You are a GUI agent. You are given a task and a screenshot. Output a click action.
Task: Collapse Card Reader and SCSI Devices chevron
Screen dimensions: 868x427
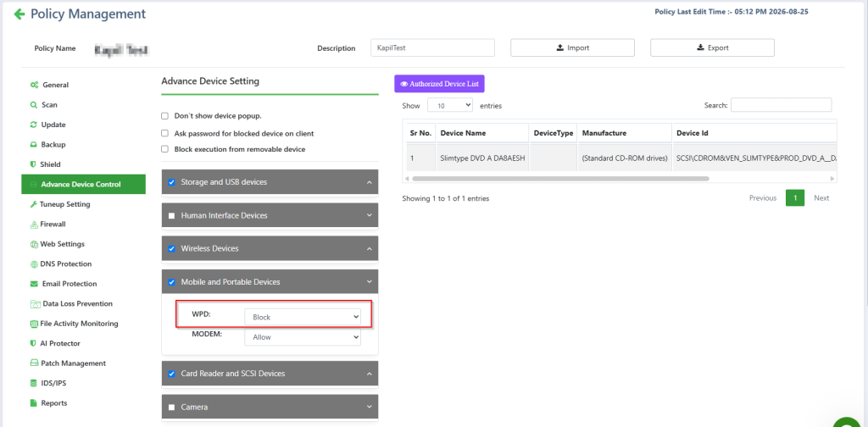pos(370,374)
